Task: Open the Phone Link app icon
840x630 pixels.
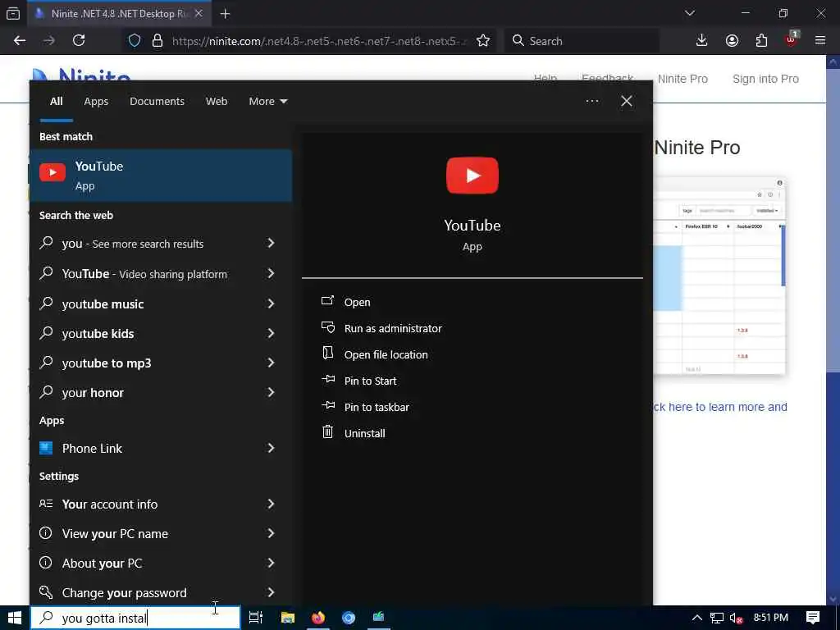Action: pyautogui.click(x=46, y=448)
